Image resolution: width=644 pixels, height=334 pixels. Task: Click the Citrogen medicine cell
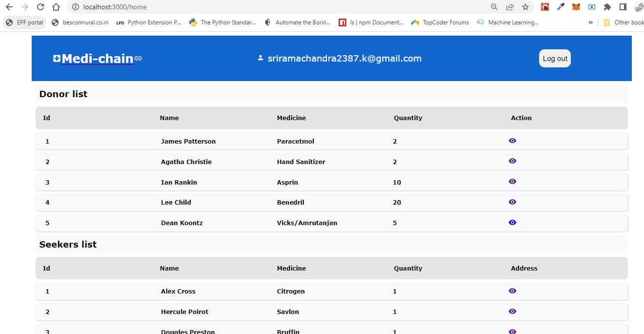(x=291, y=292)
